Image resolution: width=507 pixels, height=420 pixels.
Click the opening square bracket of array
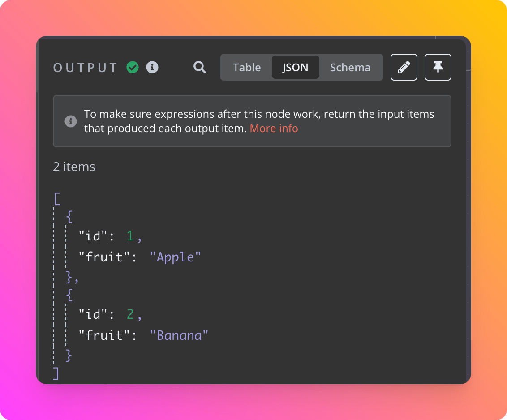(x=57, y=198)
